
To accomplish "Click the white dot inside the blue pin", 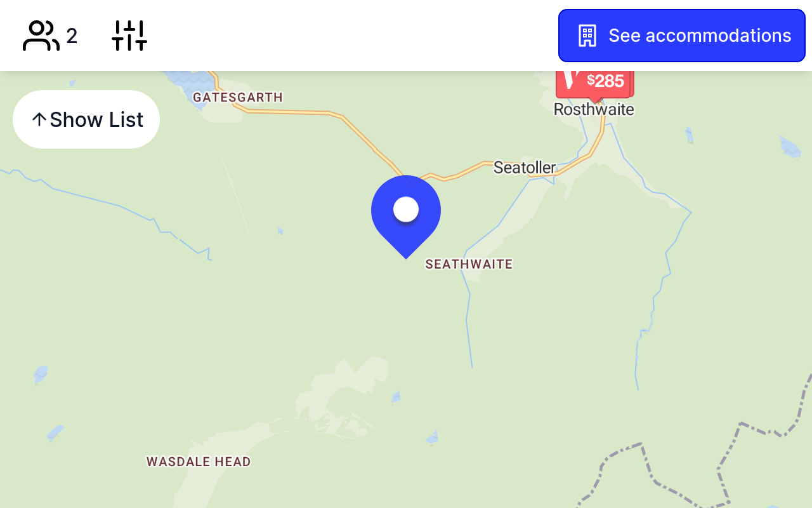I will (x=406, y=209).
